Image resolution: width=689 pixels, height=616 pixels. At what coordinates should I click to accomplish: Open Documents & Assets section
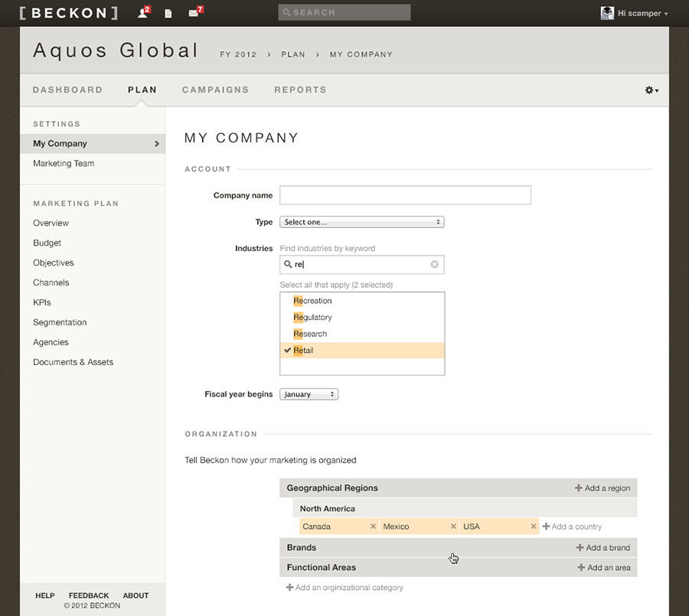click(x=73, y=362)
